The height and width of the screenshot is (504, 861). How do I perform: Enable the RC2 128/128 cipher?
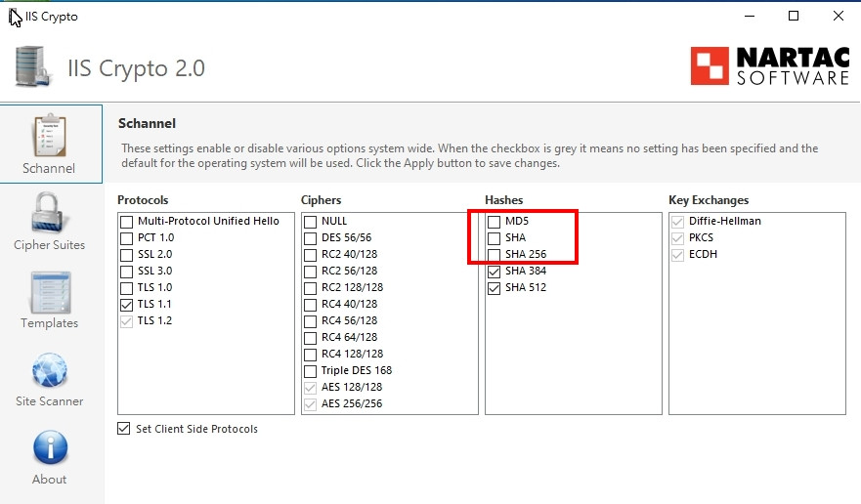[x=310, y=288]
